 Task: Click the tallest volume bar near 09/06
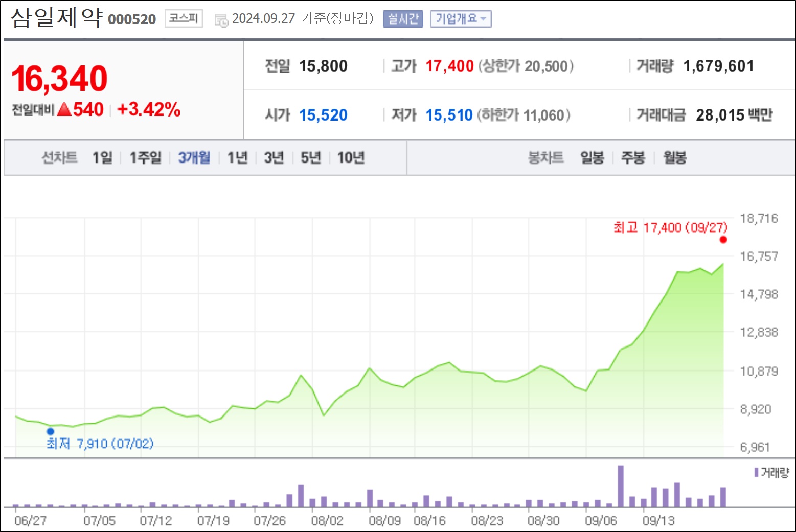(x=621, y=486)
